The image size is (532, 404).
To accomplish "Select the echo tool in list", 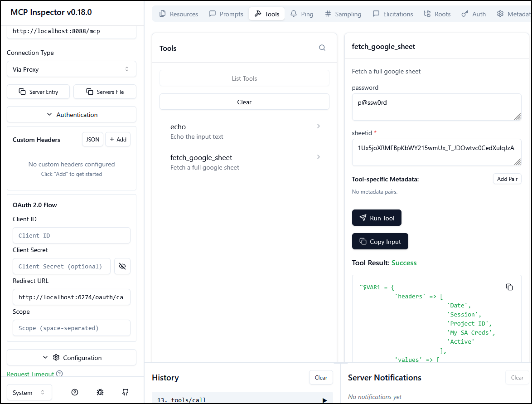I will tap(244, 131).
